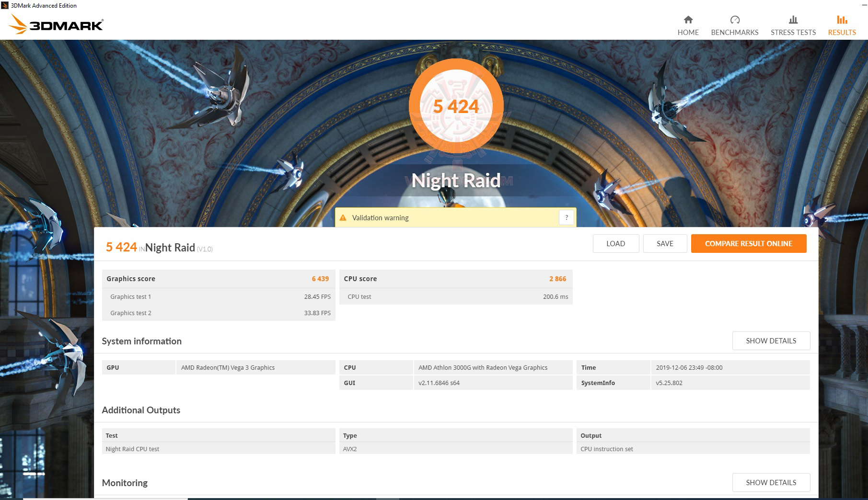Click the Graphics test 2 label
The image size is (868, 500).
coord(131,313)
